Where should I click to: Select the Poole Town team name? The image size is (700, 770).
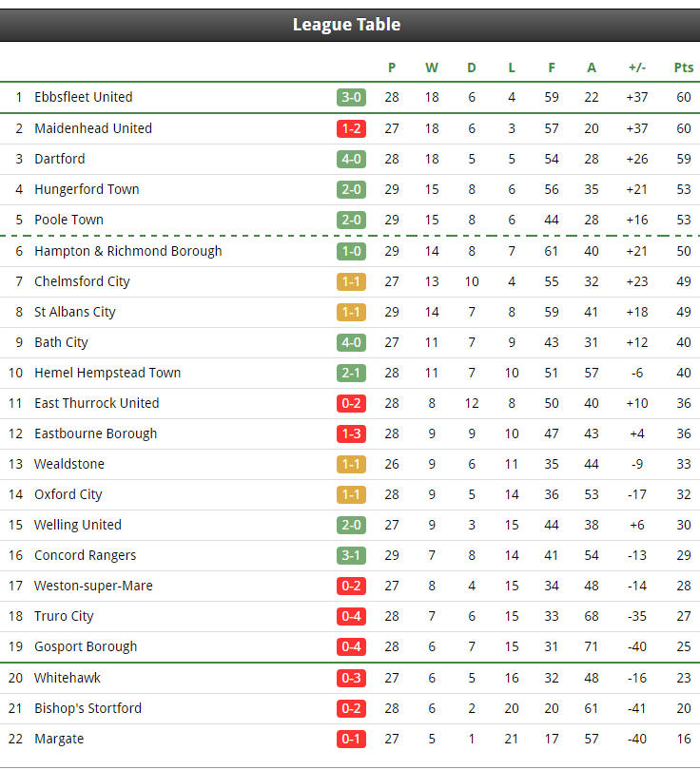[68, 220]
